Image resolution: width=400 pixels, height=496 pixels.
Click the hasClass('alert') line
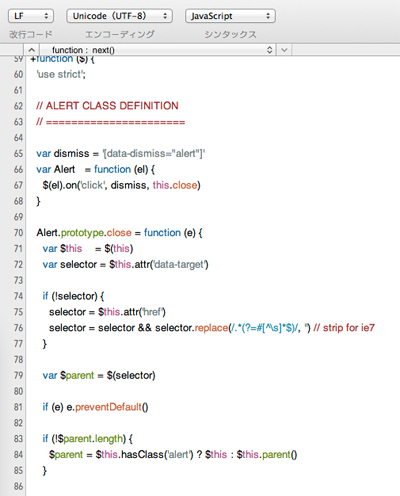(173, 455)
